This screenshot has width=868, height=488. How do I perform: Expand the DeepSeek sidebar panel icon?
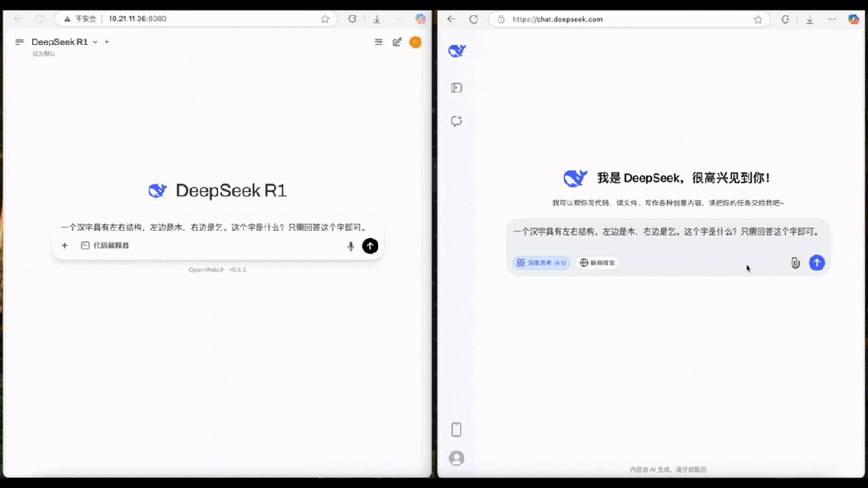[x=457, y=88]
